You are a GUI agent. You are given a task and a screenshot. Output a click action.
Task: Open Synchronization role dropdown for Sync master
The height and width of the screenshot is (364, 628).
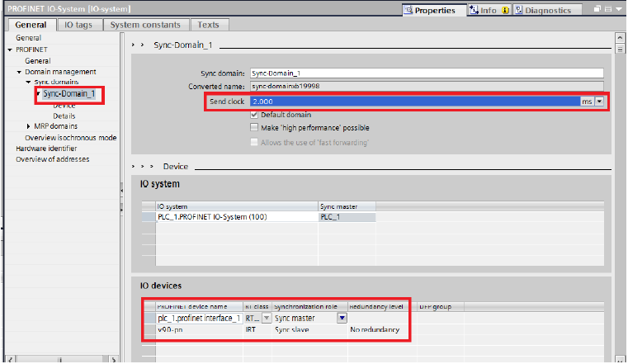coord(342,318)
